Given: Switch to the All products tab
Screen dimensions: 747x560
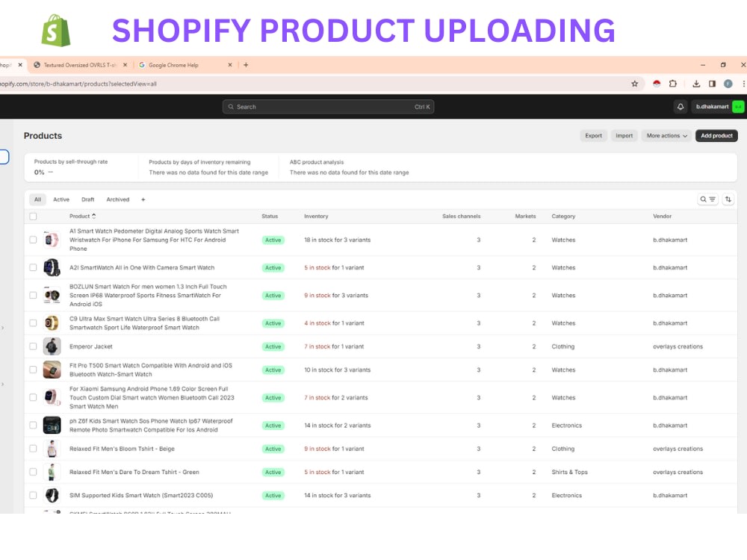Looking at the screenshot, I should [37, 199].
